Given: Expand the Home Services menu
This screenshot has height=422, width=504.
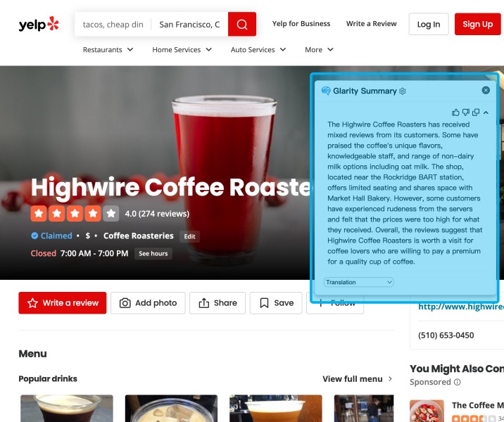Looking at the screenshot, I should pos(182,50).
